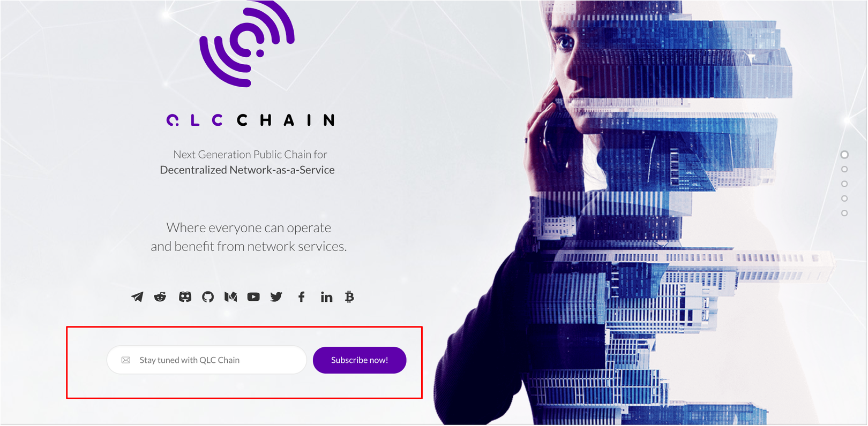Open the GitHub repository icon

click(x=208, y=296)
